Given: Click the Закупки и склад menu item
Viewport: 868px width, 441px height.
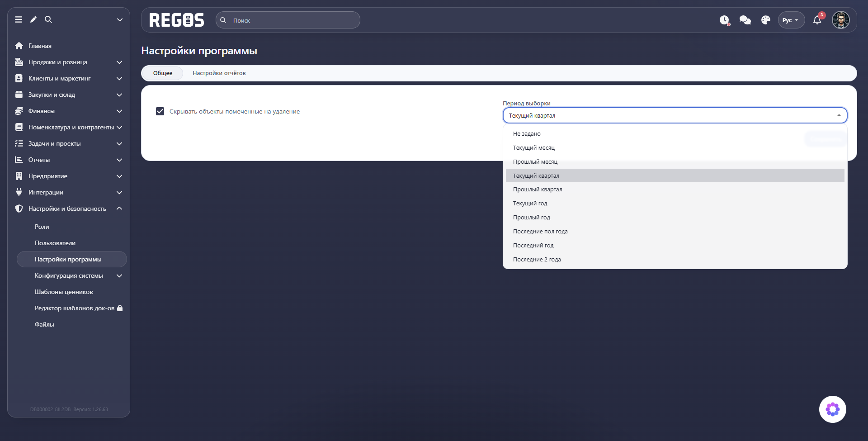Looking at the screenshot, I should coord(69,95).
